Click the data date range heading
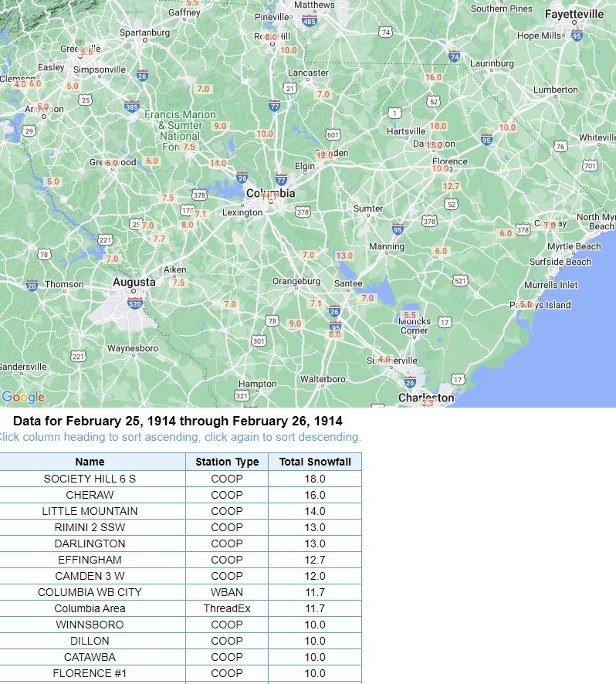 point(178,421)
